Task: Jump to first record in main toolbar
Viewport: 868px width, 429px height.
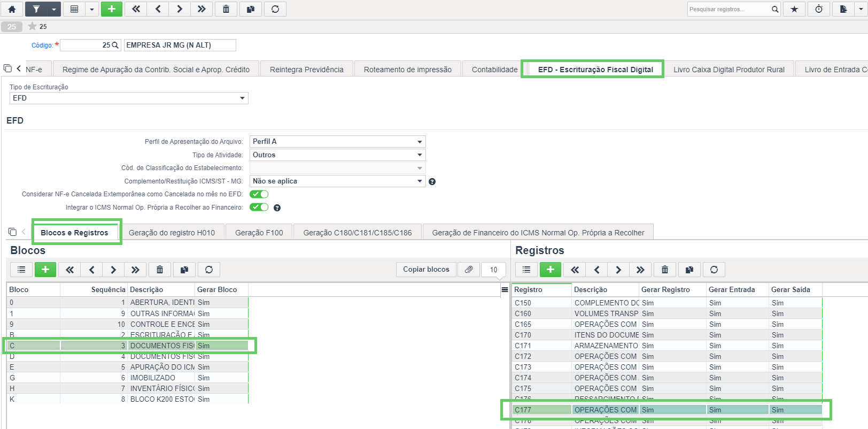Action: click(x=136, y=9)
